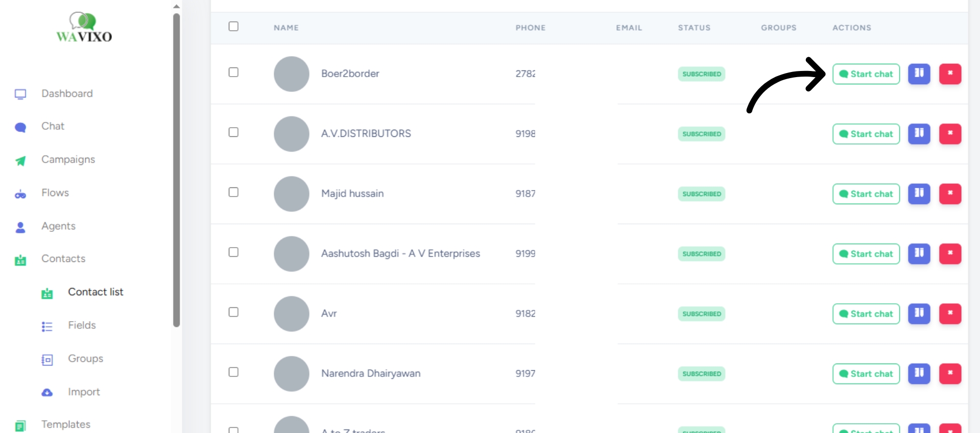The image size is (980, 433).
Task: Click the EMAIL column header
Action: (x=629, y=28)
